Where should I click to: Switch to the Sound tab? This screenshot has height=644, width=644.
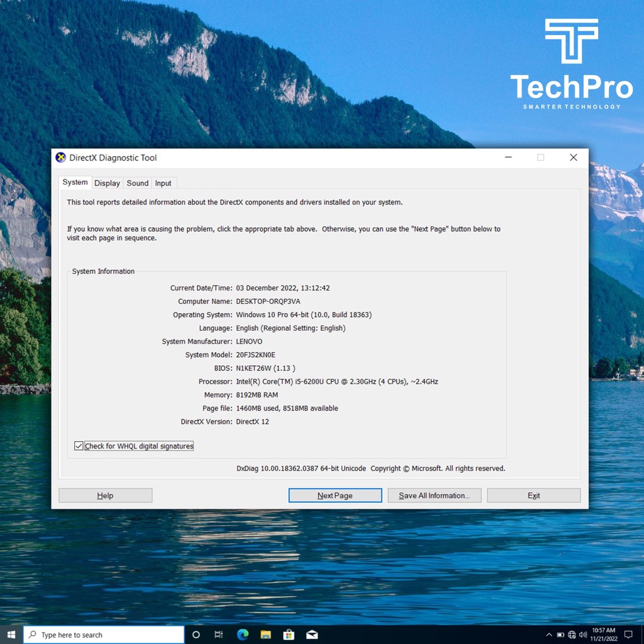click(137, 183)
